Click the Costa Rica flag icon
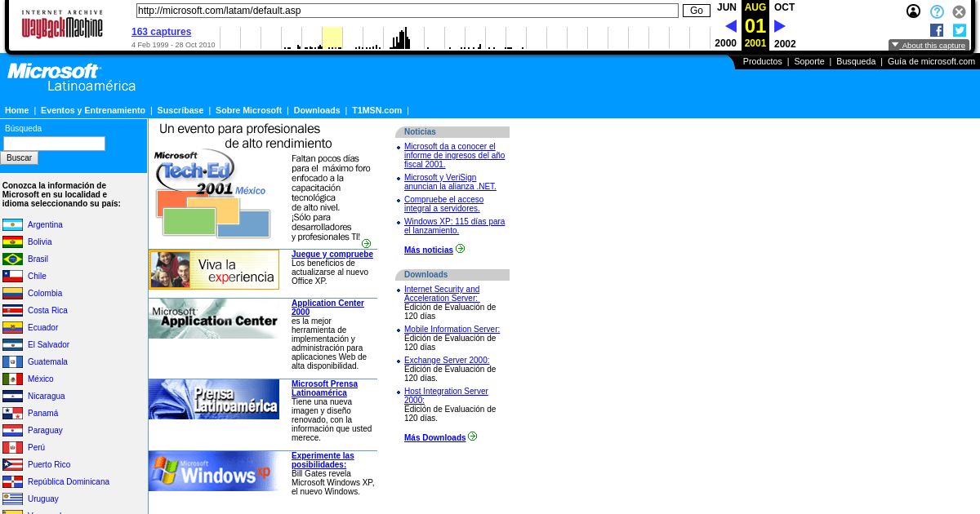This screenshot has height=514, width=980. (12, 310)
